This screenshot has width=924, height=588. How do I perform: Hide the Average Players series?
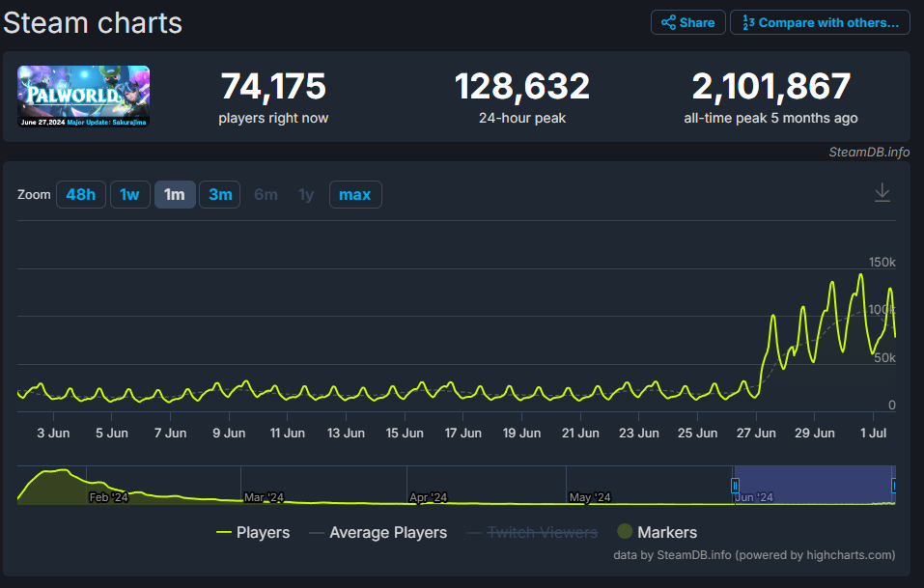[x=378, y=532]
